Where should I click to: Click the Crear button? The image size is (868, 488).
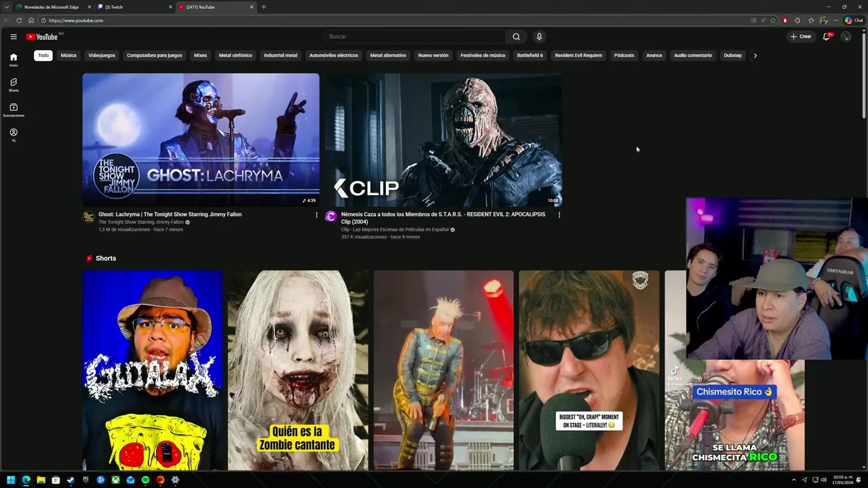pyautogui.click(x=801, y=37)
